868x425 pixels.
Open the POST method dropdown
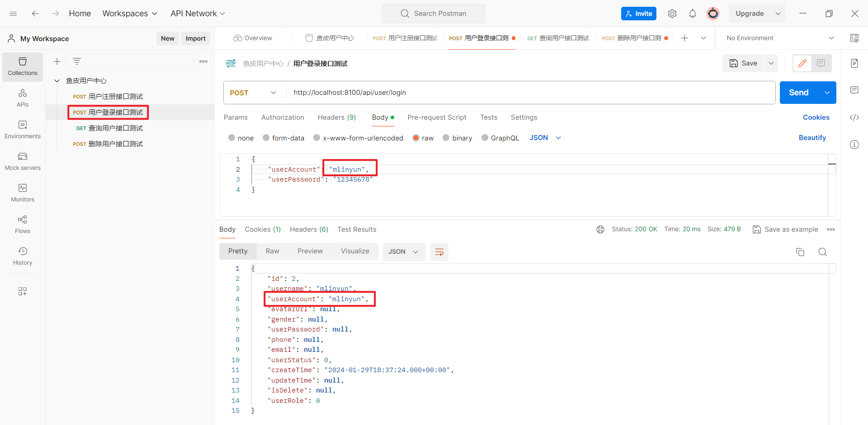(253, 93)
